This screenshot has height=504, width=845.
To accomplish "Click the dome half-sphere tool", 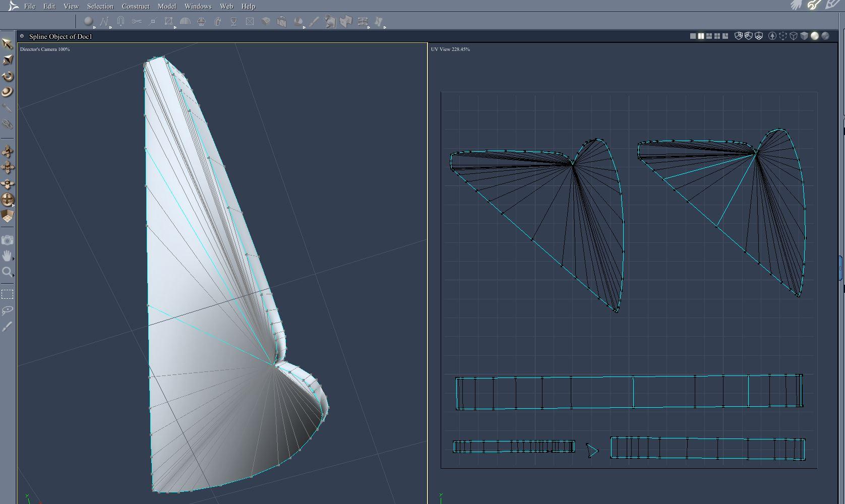I will point(185,21).
